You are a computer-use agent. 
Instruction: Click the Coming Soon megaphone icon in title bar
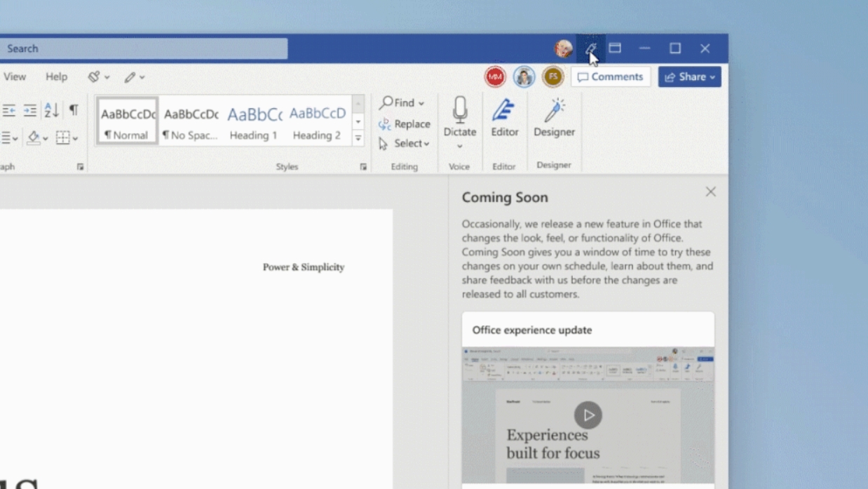tap(591, 48)
